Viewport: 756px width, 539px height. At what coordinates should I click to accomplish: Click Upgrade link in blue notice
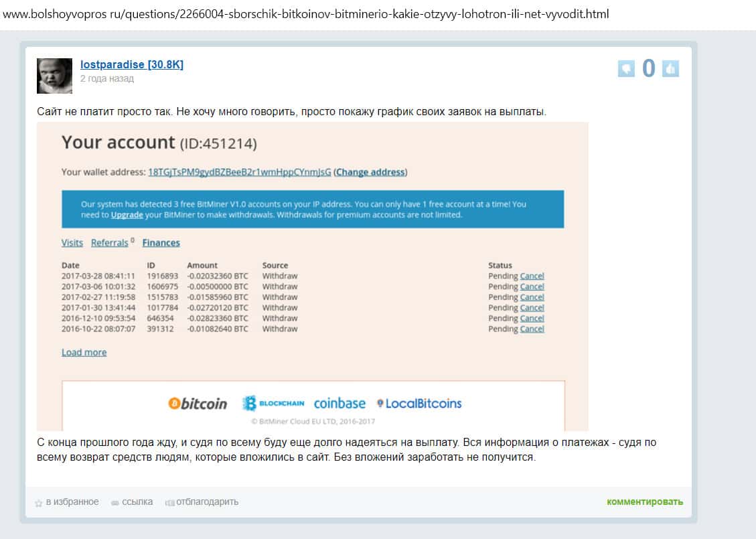[x=127, y=215]
